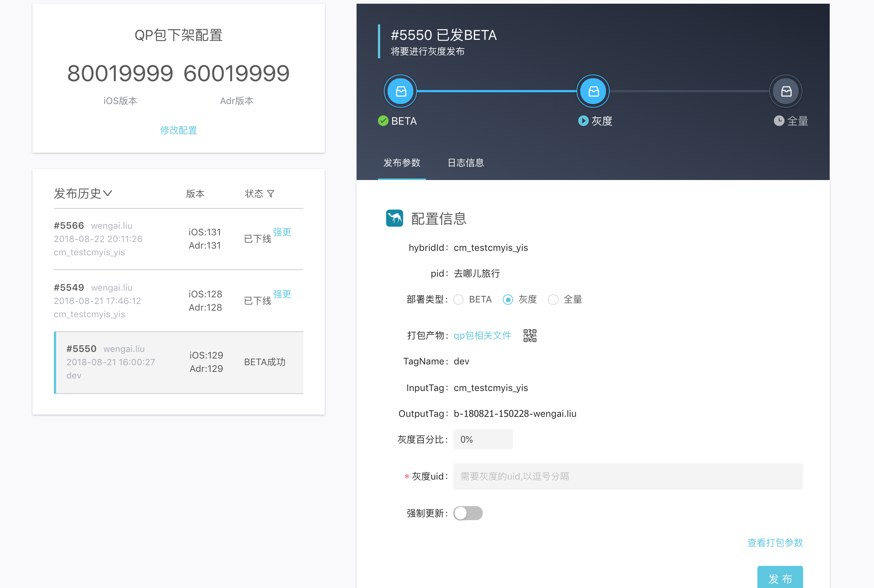The image size is (874, 588).
Task: Click the 版本 column header
Action: click(x=195, y=194)
